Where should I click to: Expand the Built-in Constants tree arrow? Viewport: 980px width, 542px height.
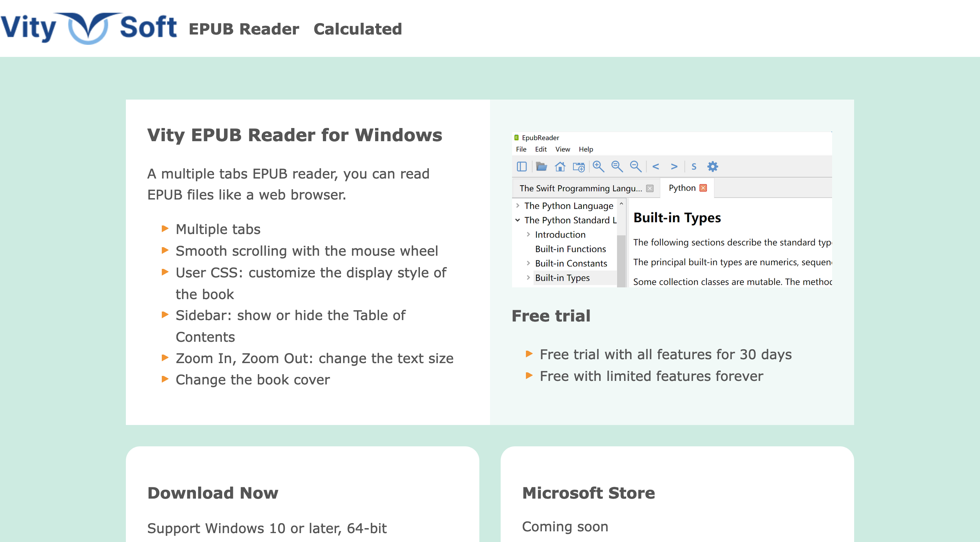(528, 264)
